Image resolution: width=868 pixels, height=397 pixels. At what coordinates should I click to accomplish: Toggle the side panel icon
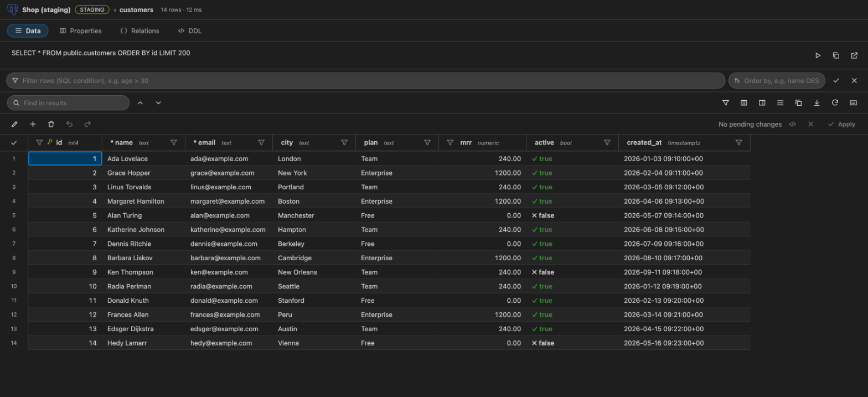click(x=762, y=103)
